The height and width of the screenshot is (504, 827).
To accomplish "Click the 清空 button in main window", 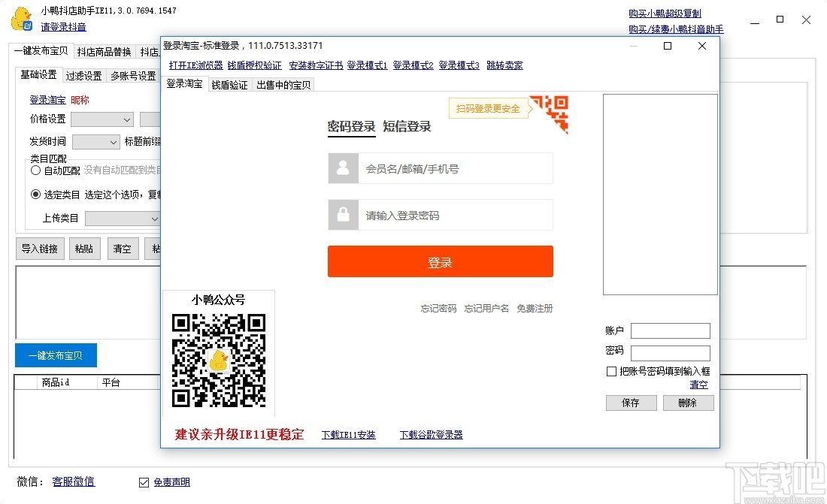I will 122,249.
